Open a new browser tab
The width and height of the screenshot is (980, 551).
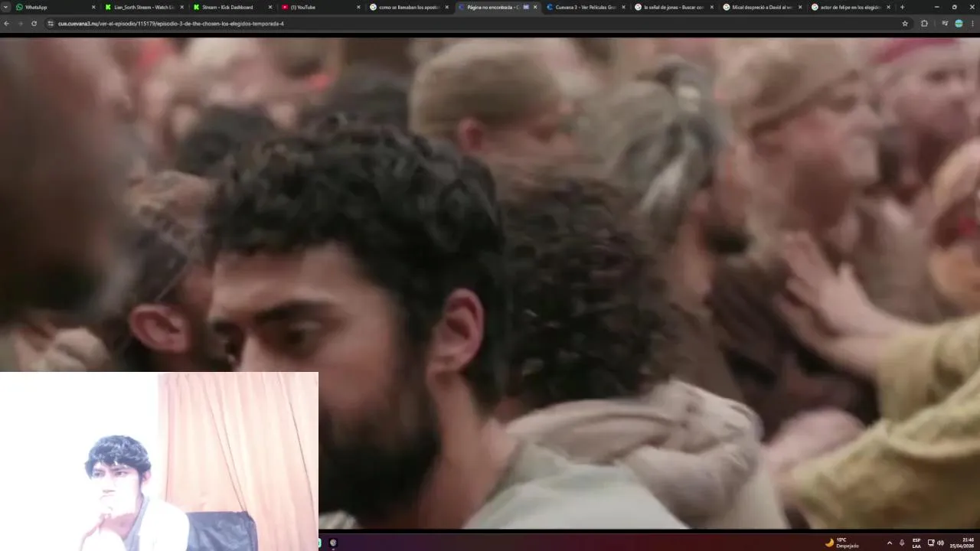[x=902, y=7]
